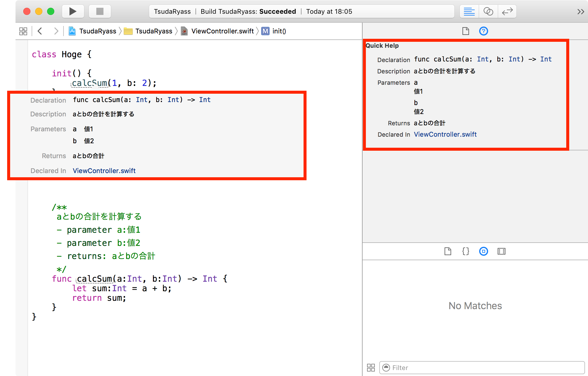Open the related items menu in jump bar
The height and width of the screenshot is (376, 588).
click(x=23, y=31)
